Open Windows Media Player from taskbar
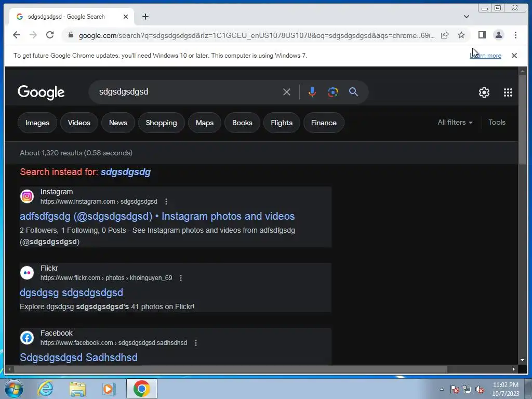The height and width of the screenshot is (399, 532). pos(109,389)
